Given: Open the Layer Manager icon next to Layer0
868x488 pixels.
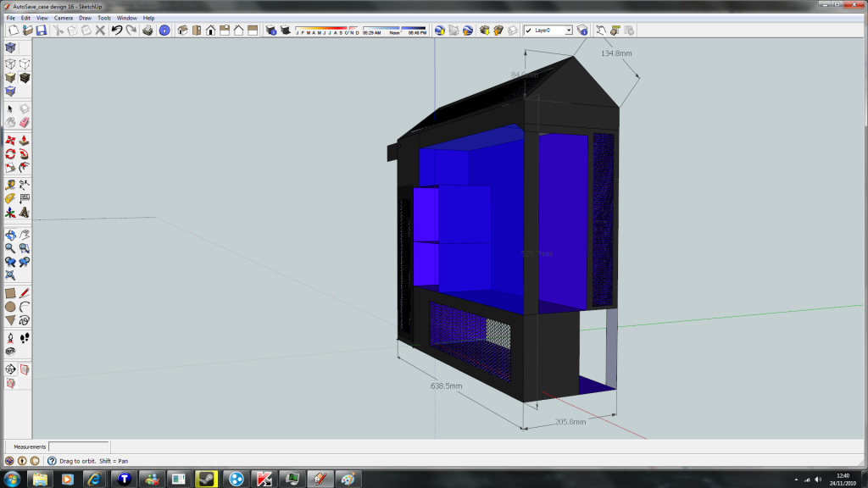Looking at the screenshot, I should [x=581, y=30].
